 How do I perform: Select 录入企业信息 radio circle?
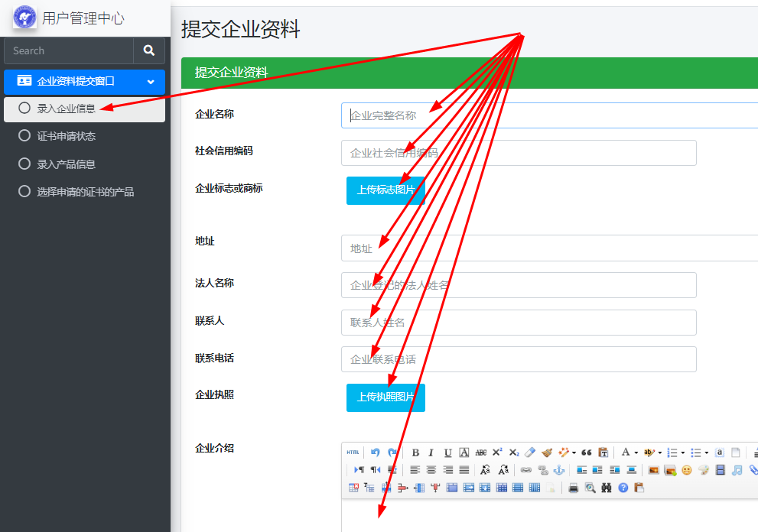click(x=24, y=109)
